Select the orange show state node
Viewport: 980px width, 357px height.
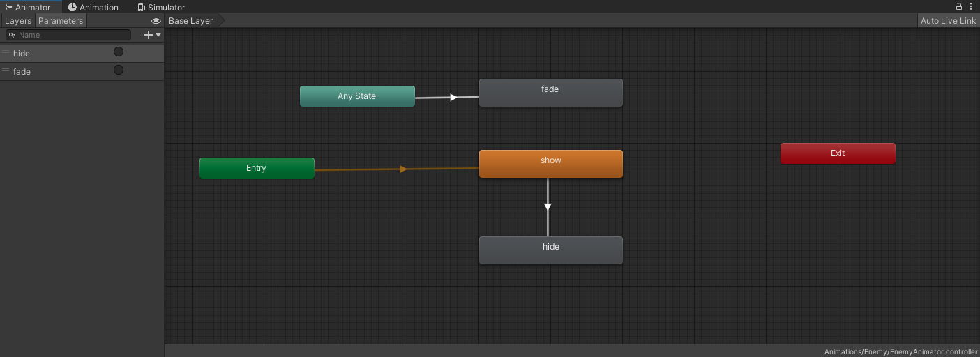tap(550, 164)
